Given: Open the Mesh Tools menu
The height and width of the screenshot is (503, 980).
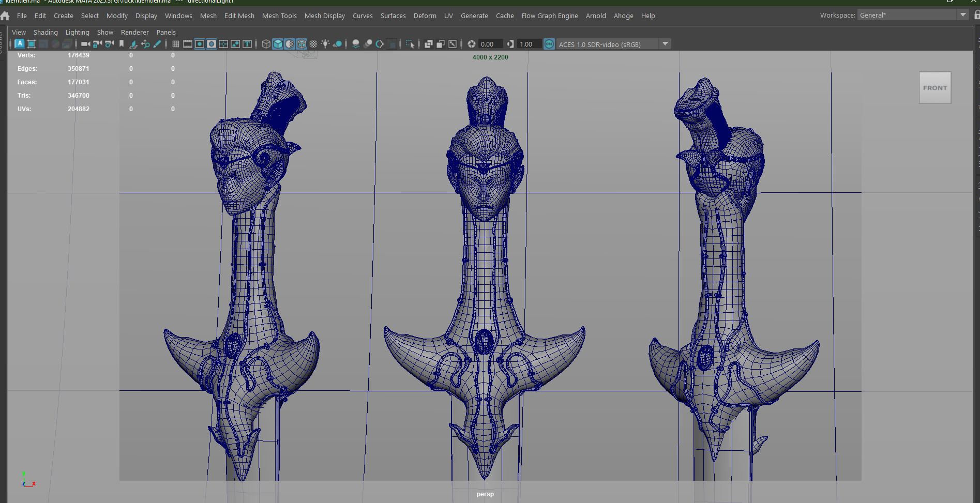Looking at the screenshot, I should [x=279, y=16].
